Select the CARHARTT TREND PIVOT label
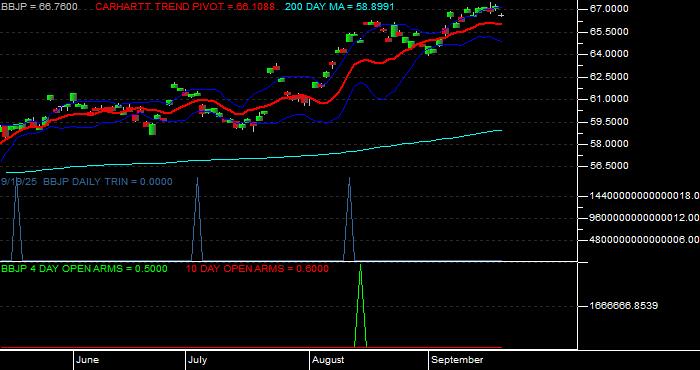Viewport: 700px width, 370px height. pyautogui.click(x=185, y=7)
